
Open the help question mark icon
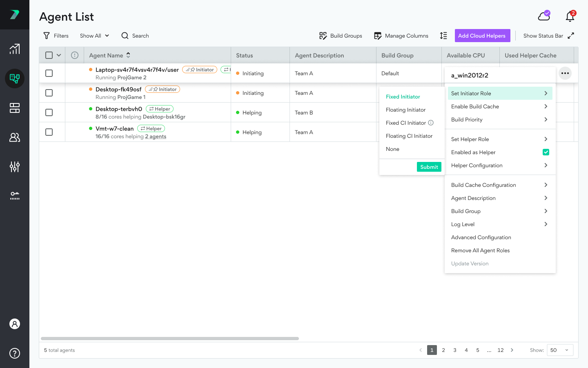pyautogui.click(x=15, y=353)
